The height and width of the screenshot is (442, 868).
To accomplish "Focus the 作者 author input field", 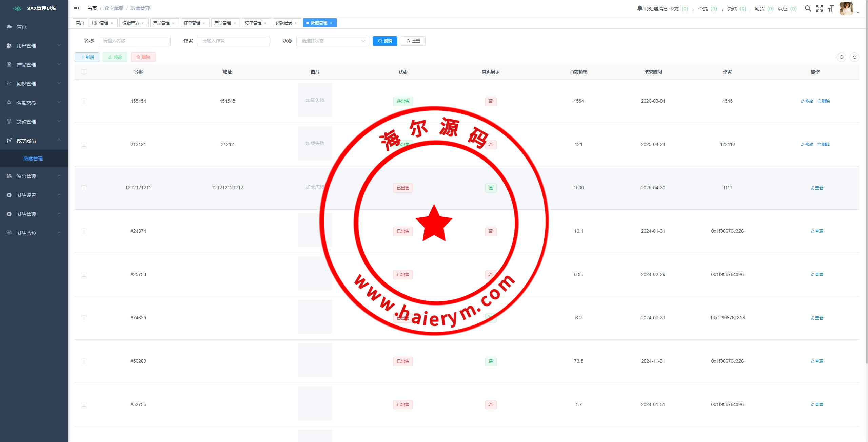I will [x=233, y=41].
